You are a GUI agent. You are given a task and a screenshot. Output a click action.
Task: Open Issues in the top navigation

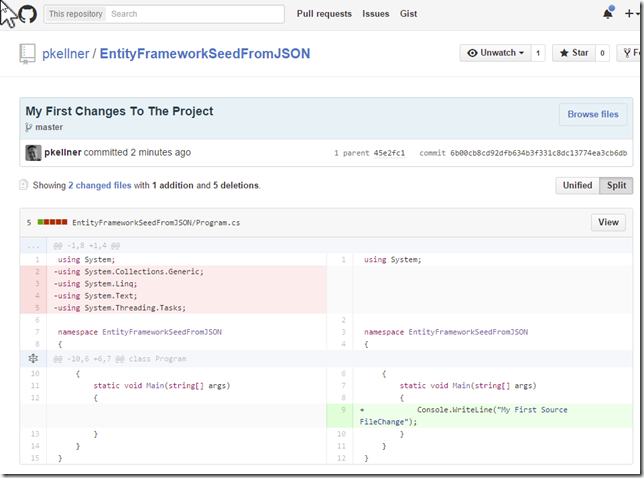pyautogui.click(x=375, y=14)
